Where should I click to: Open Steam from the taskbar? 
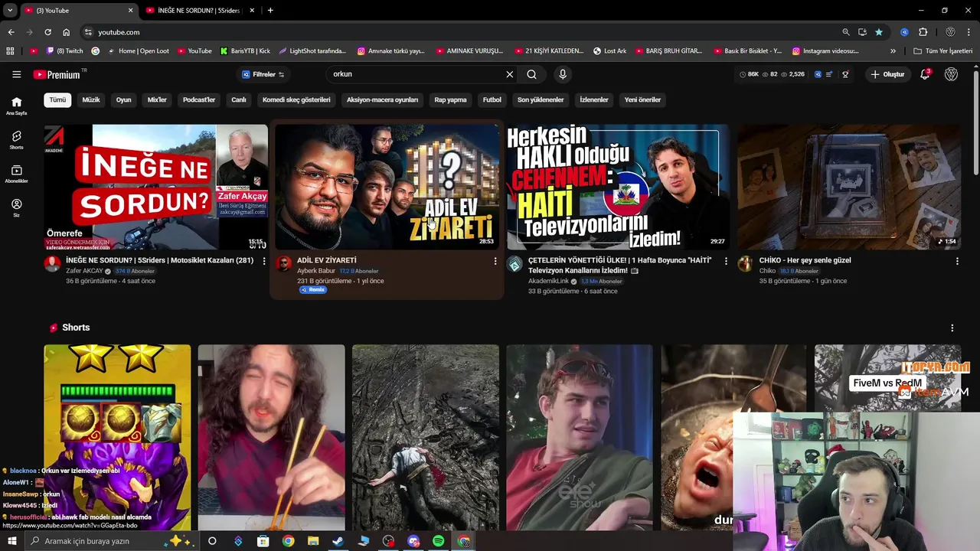(x=338, y=541)
